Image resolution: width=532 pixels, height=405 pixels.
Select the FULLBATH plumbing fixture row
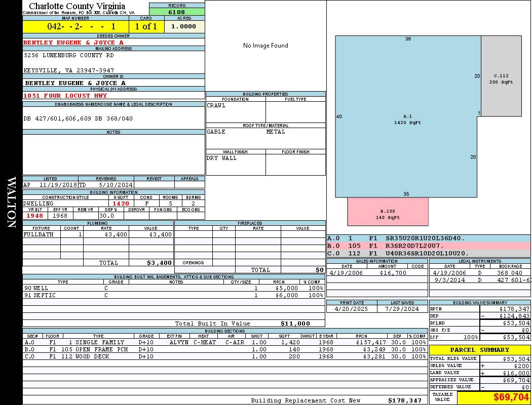tap(98, 235)
